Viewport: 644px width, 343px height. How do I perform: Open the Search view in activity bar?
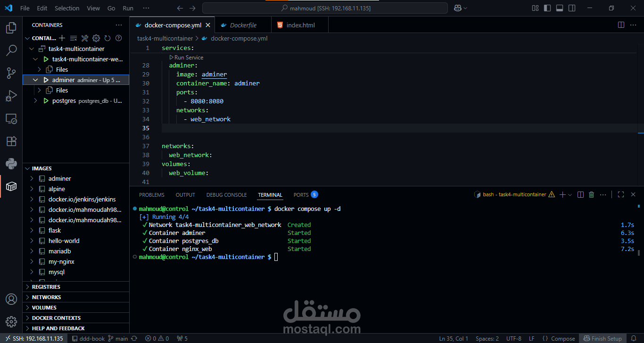tap(11, 50)
